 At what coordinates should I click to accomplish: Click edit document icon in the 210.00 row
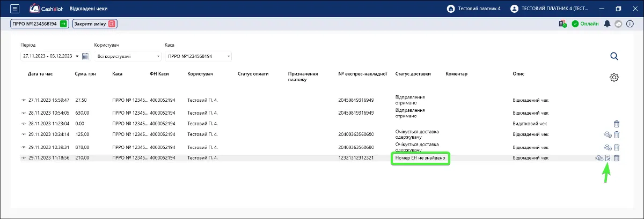608,158
